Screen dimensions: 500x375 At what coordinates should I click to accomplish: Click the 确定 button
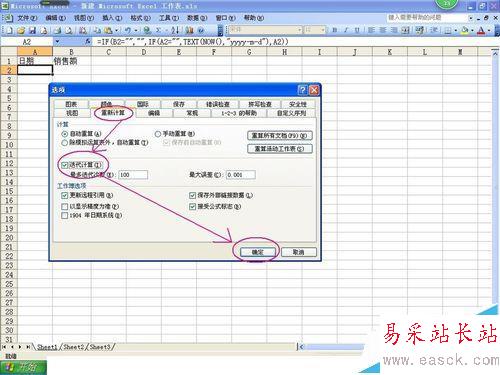(257, 252)
